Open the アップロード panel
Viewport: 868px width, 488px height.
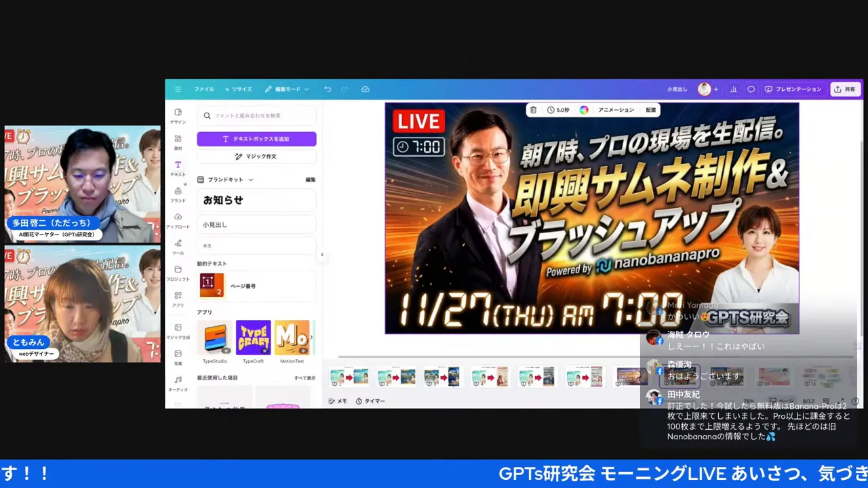tap(178, 221)
